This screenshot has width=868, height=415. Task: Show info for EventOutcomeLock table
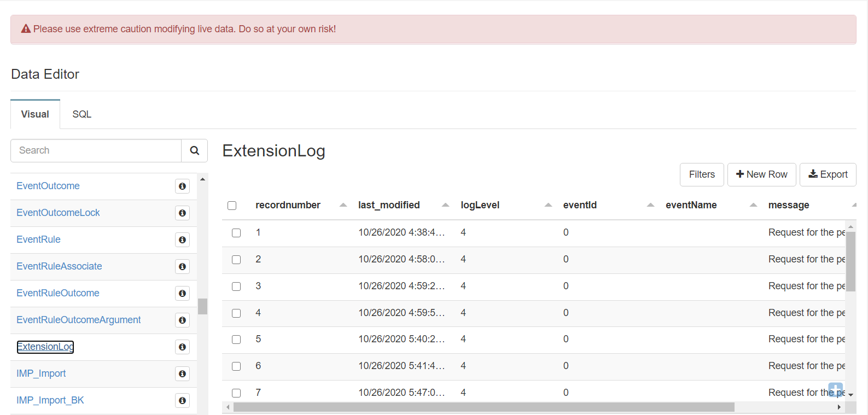[x=182, y=213]
